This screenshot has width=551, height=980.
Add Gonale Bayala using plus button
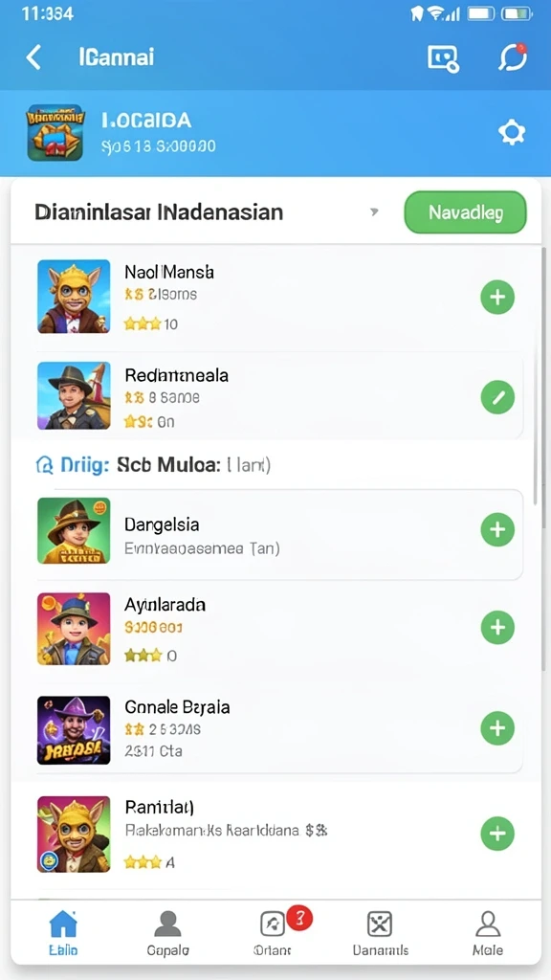(x=497, y=728)
